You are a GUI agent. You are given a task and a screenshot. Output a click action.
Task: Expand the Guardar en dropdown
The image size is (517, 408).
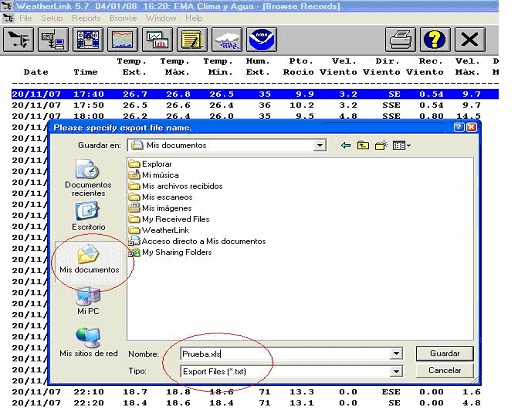320,145
